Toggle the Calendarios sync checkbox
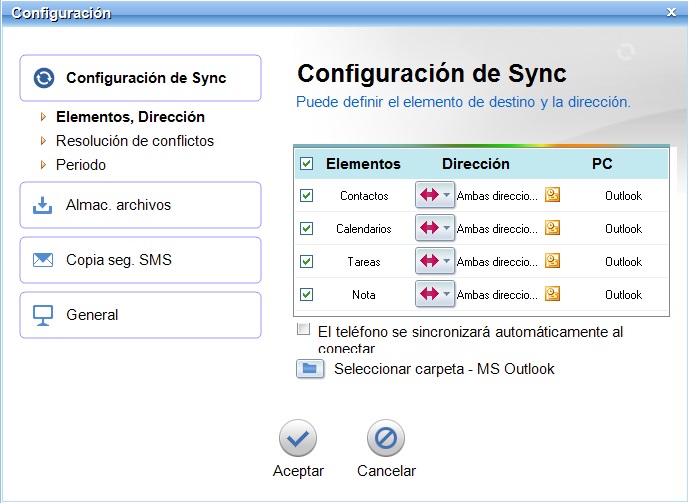 (x=306, y=228)
